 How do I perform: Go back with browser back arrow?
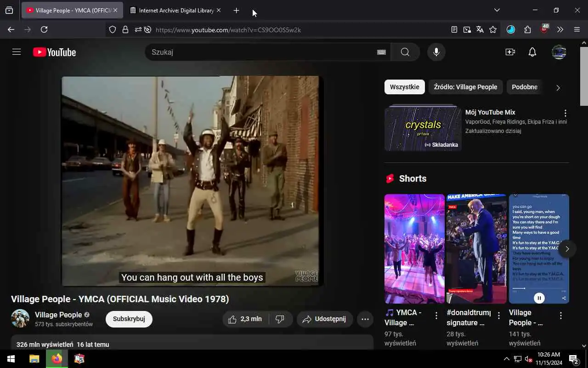(11, 29)
